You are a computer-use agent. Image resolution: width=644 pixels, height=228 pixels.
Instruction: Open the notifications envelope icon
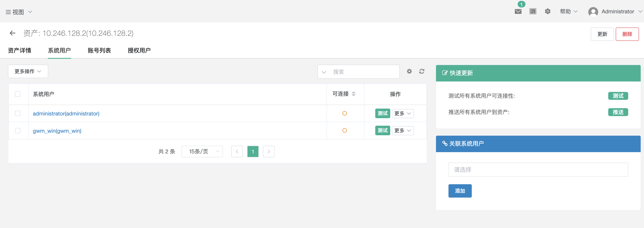tap(518, 11)
